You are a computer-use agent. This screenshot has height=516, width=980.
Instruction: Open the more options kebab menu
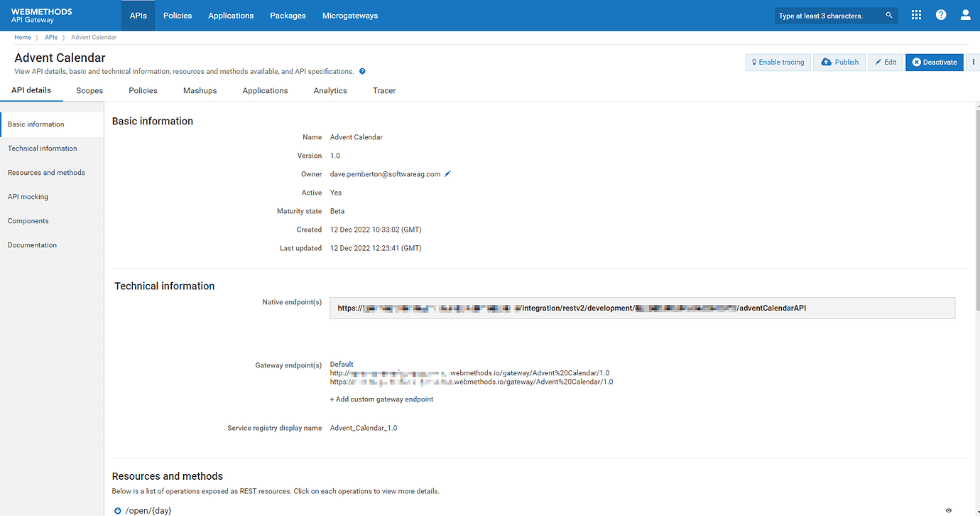pos(973,63)
